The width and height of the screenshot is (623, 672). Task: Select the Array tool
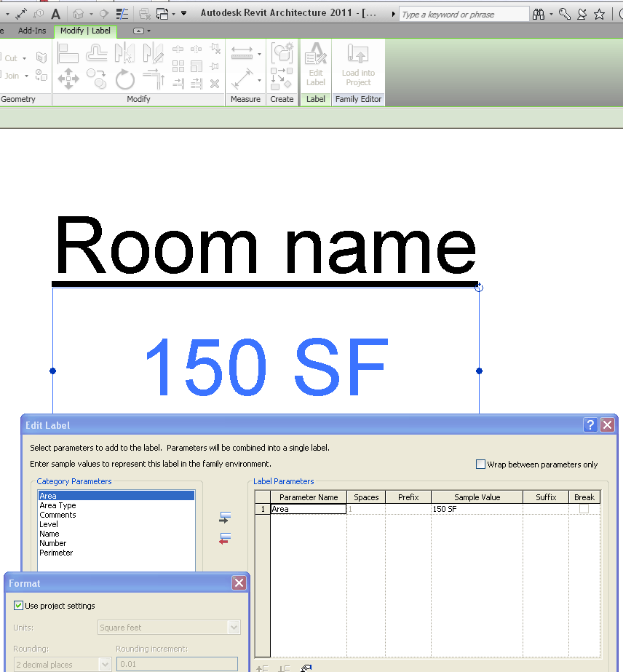tap(178, 66)
